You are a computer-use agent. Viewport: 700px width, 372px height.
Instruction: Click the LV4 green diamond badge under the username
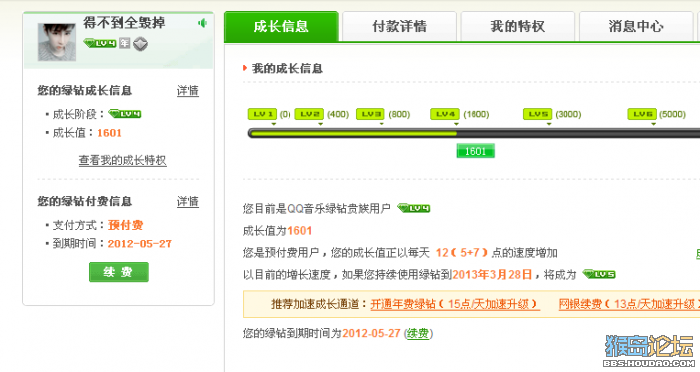[x=100, y=43]
